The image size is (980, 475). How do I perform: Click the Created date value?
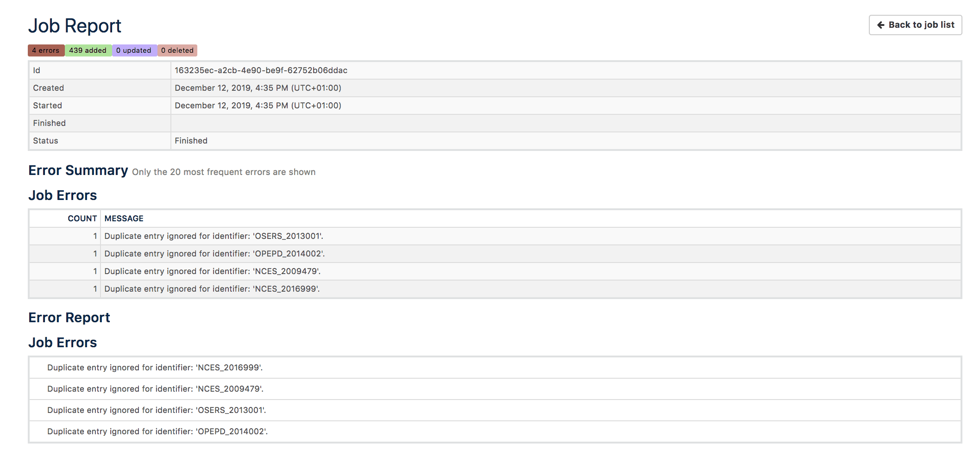pyautogui.click(x=258, y=88)
